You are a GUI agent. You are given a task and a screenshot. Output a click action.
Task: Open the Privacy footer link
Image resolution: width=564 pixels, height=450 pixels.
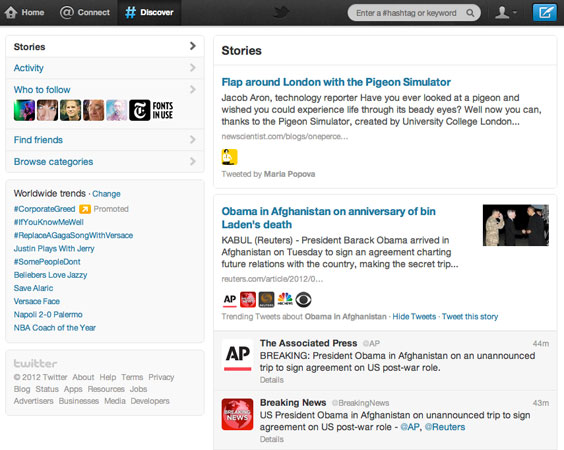click(161, 377)
